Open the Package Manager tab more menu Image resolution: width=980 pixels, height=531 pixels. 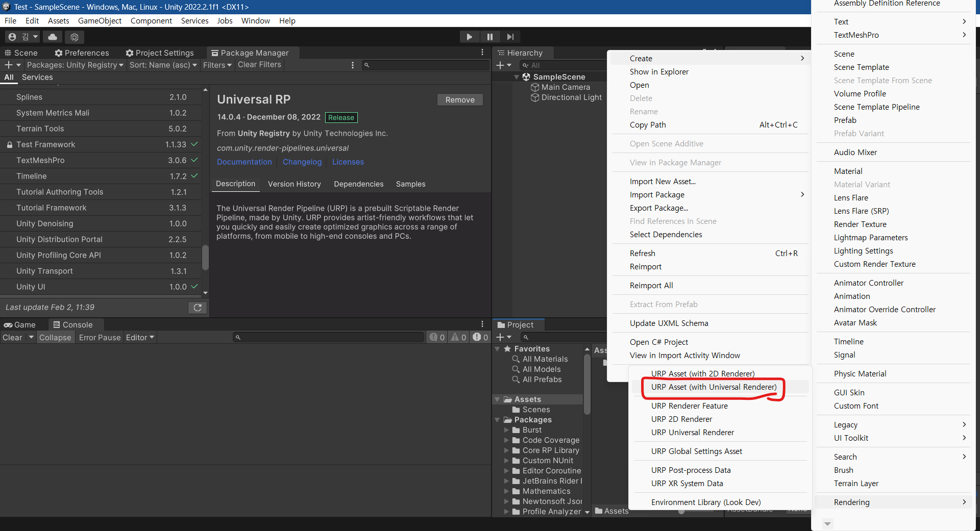(482, 53)
